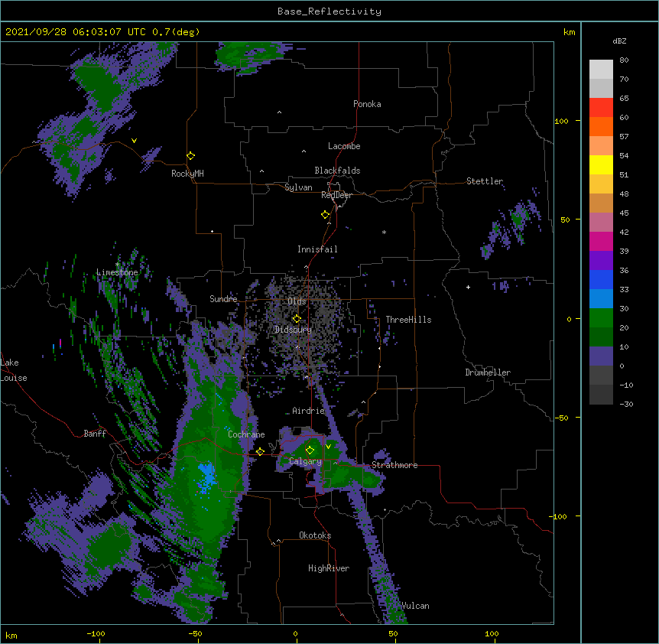
Task: Click the yellow V marker east of Calgary
Action: (328, 446)
